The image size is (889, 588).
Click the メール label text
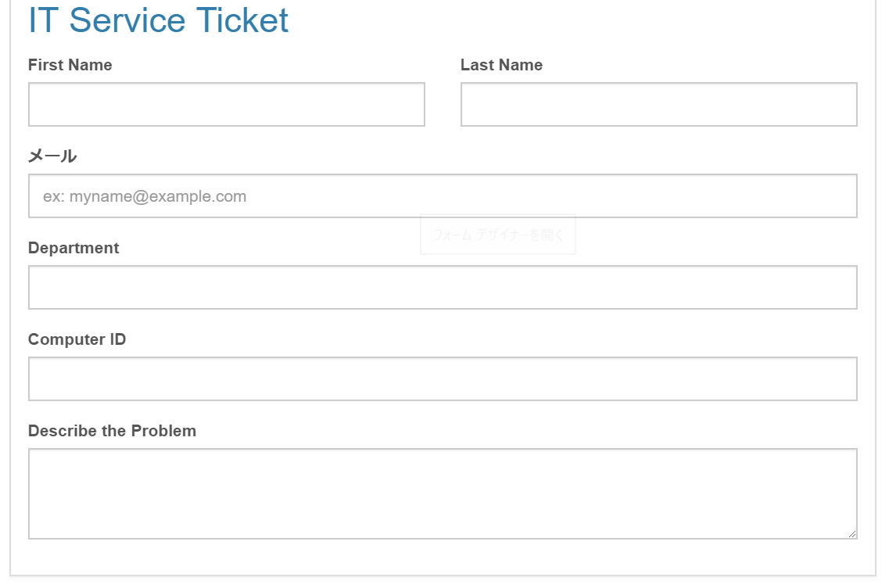tap(52, 156)
